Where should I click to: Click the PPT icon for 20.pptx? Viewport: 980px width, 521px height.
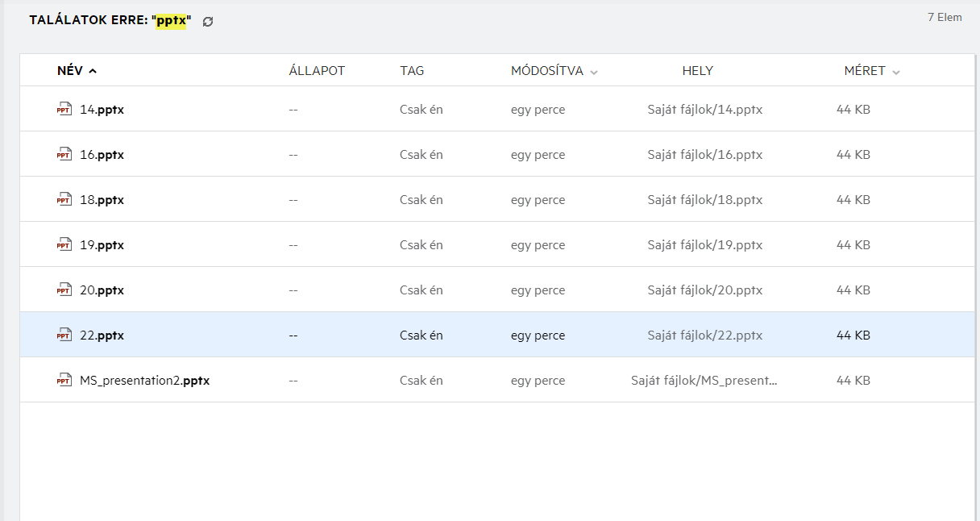pos(64,290)
